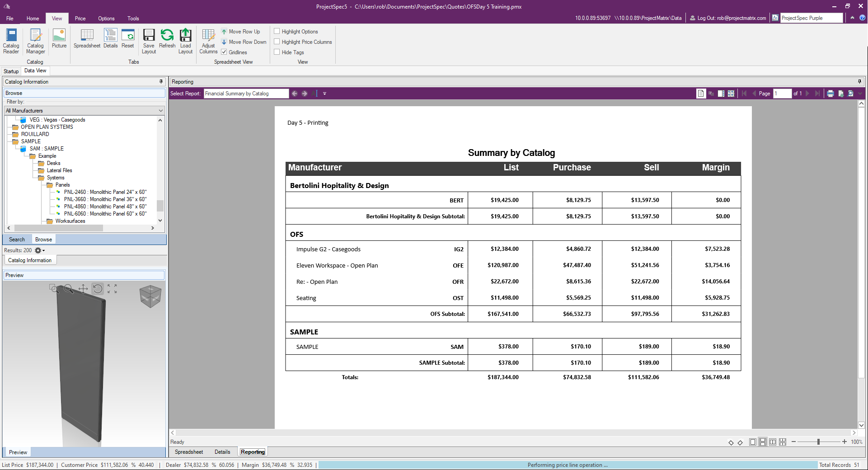Zoom in the report with plus button
Viewport: 868px width, 470px height.
(844, 442)
